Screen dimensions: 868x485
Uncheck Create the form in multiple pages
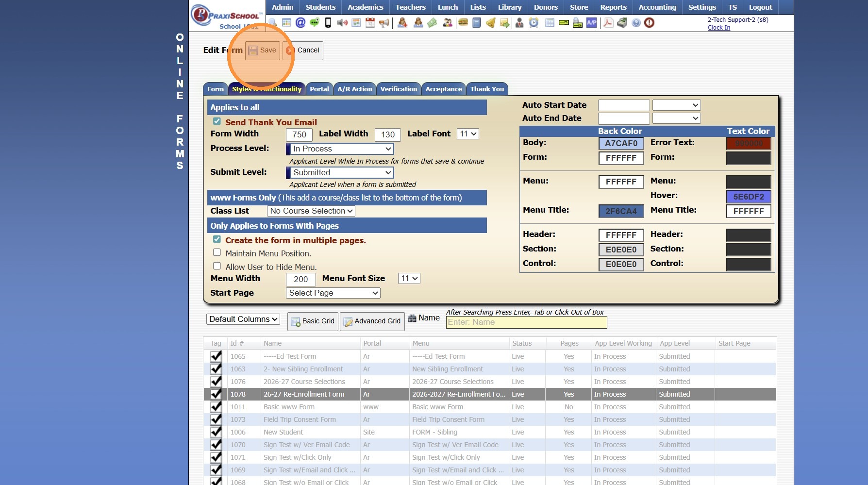click(x=217, y=239)
